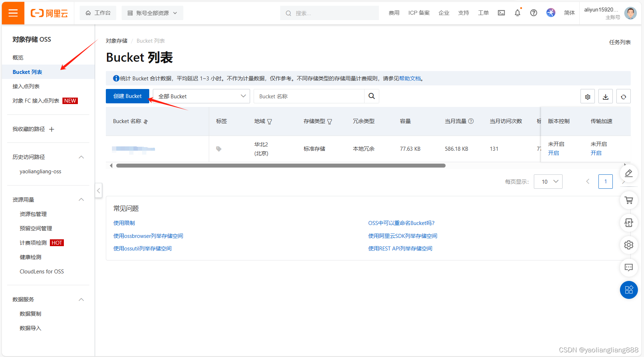The height and width of the screenshot is (357, 644).
Task: Open the blue floating apps button
Action: click(629, 290)
